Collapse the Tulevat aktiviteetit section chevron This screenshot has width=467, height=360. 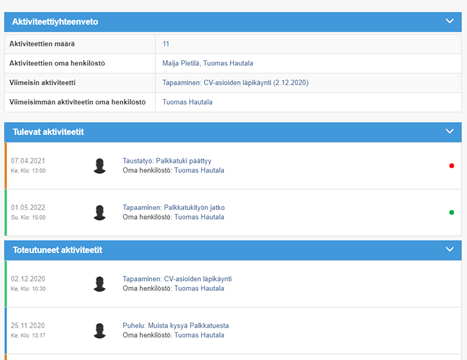pyautogui.click(x=450, y=131)
